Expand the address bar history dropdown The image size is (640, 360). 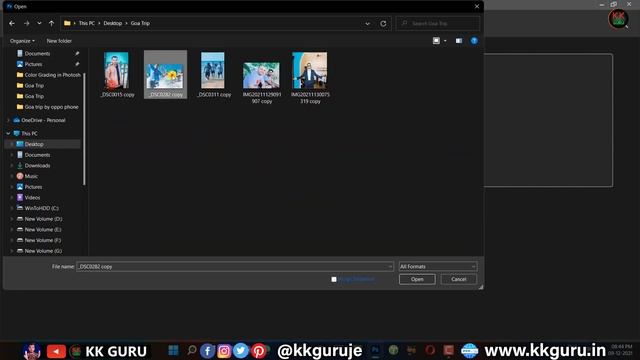pyautogui.click(x=367, y=23)
